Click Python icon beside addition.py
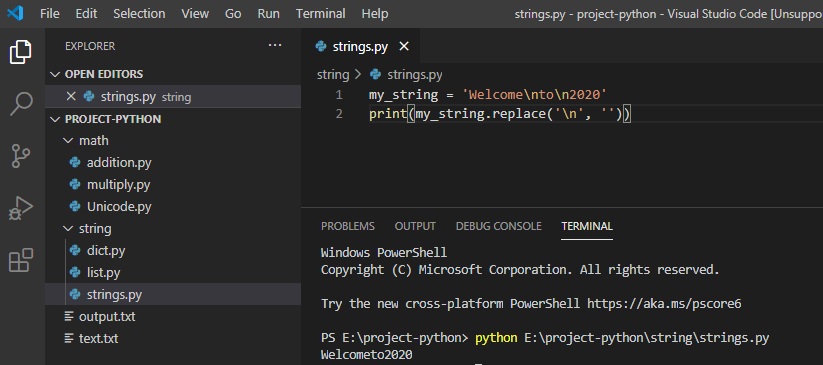The image size is (823, 365). (75, 163)
